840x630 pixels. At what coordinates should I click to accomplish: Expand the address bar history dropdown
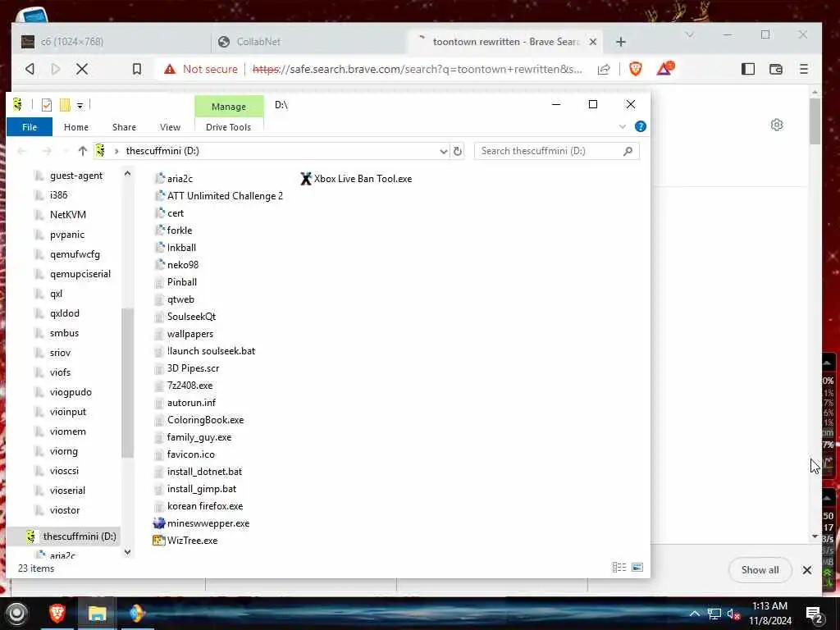pyautogui.click(x=444, y=151)
